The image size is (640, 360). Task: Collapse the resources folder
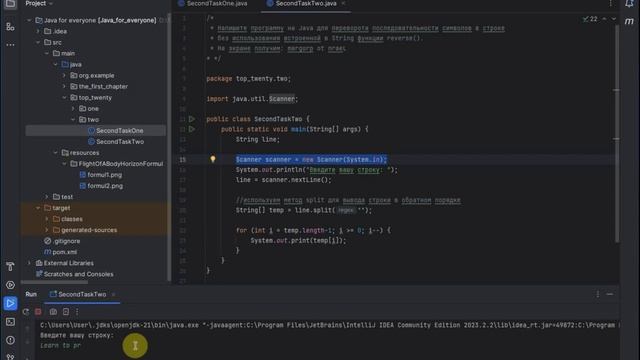[56, 153]
